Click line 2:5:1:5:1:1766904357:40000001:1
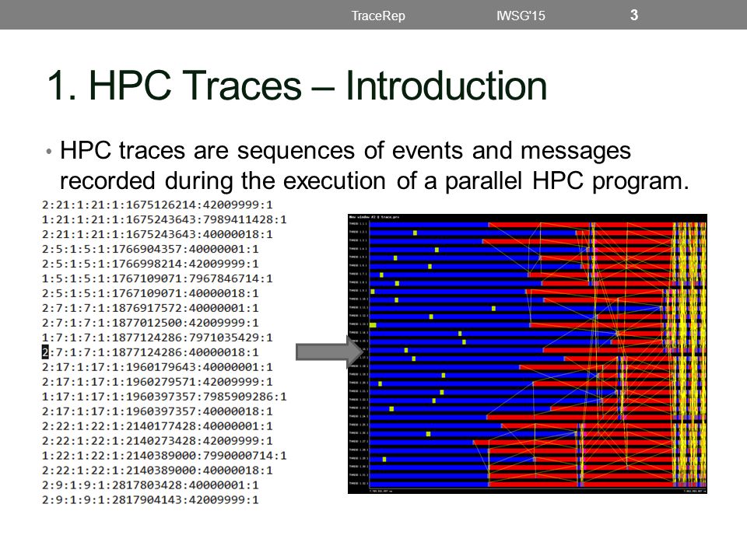747x560 pixels. tap(150, 249)
